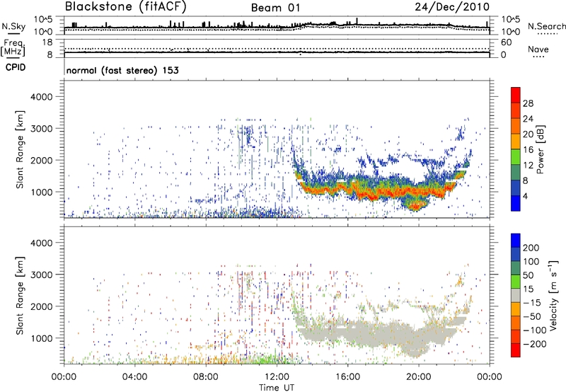The image size is (566, 392).
Task: Click the 'Time UT' axis label
Action: click(277, 388)
